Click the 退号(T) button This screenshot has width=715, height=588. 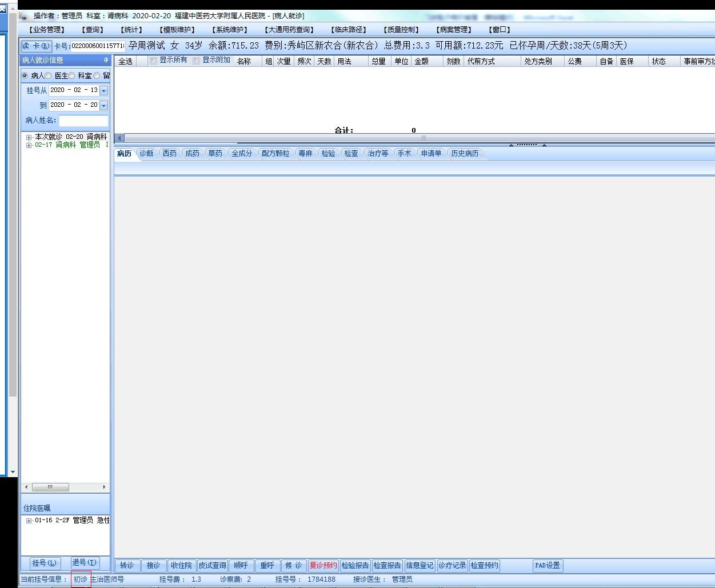click(84, 563)
